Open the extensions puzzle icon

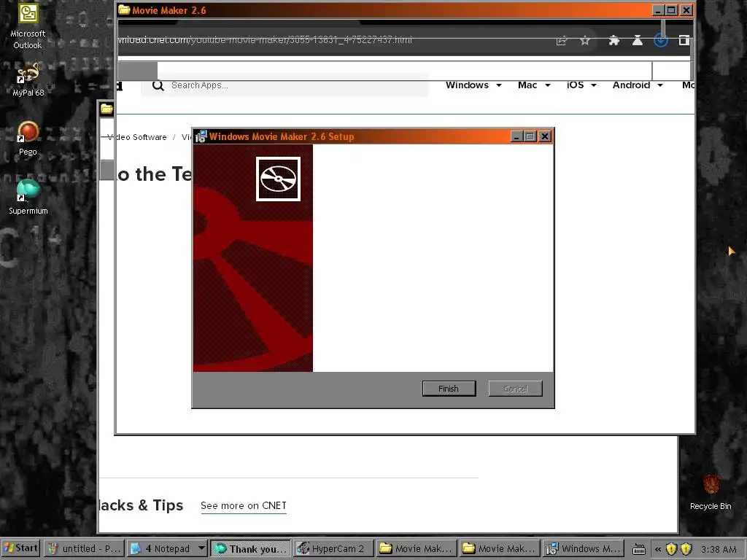click(614, 41)
